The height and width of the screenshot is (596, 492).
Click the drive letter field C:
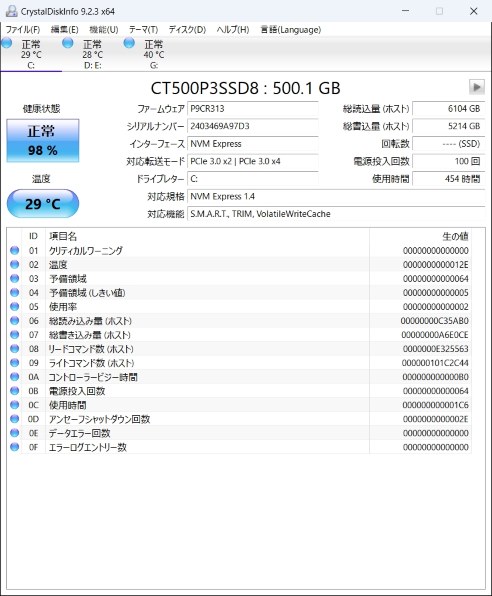click(252, 179)
